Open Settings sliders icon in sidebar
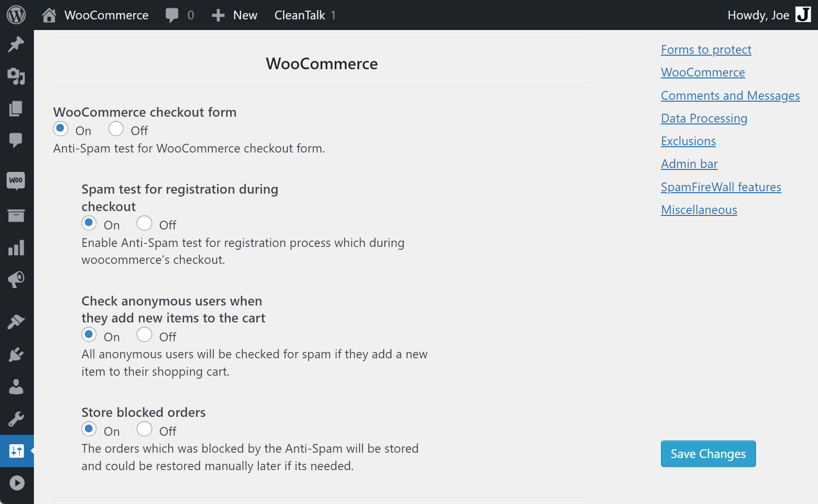The height and width of the screenshot is (504, 818). (16, 451)
